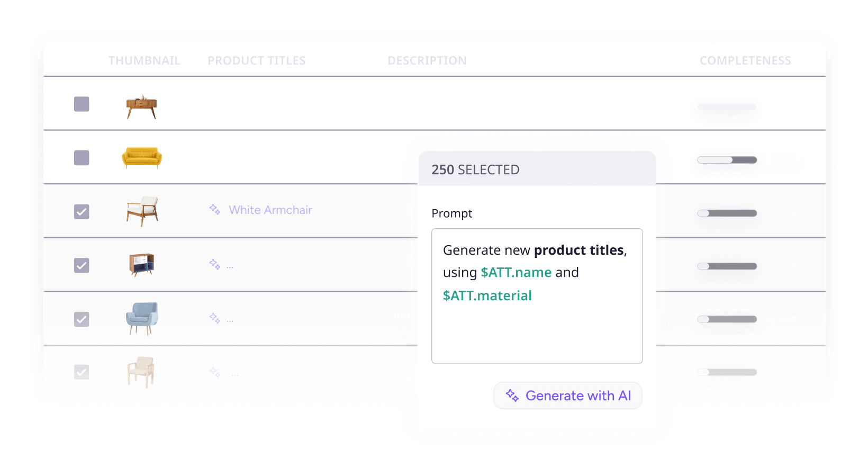Click the Description column header
The width and height of the screenshot is (868, 466).
coord(427,61)
